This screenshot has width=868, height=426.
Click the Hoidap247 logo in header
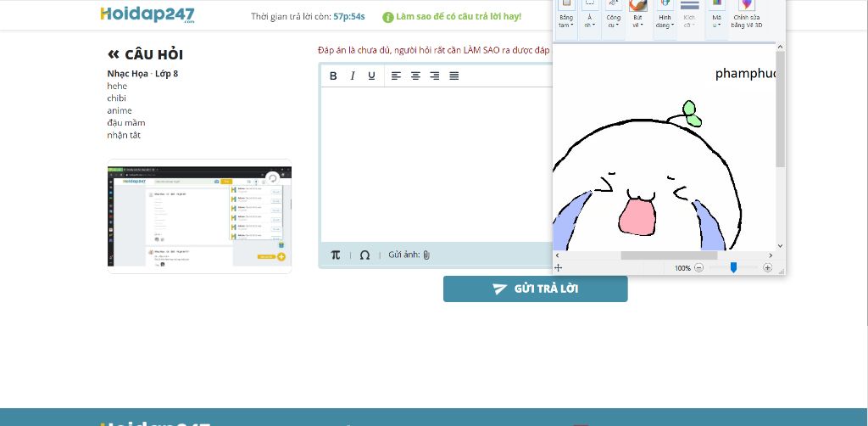[147, 14]
